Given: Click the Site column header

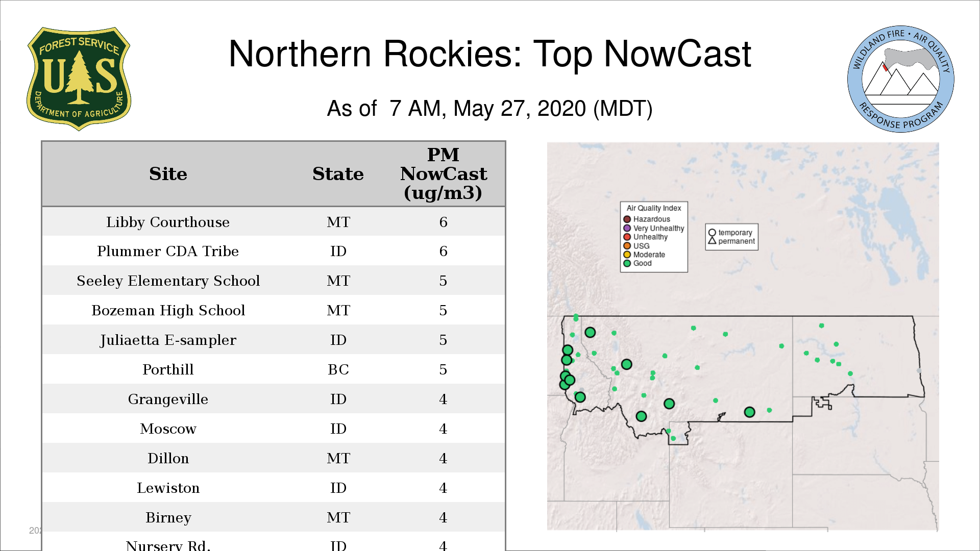Looking at the screenshot, I should coord(168,174).
